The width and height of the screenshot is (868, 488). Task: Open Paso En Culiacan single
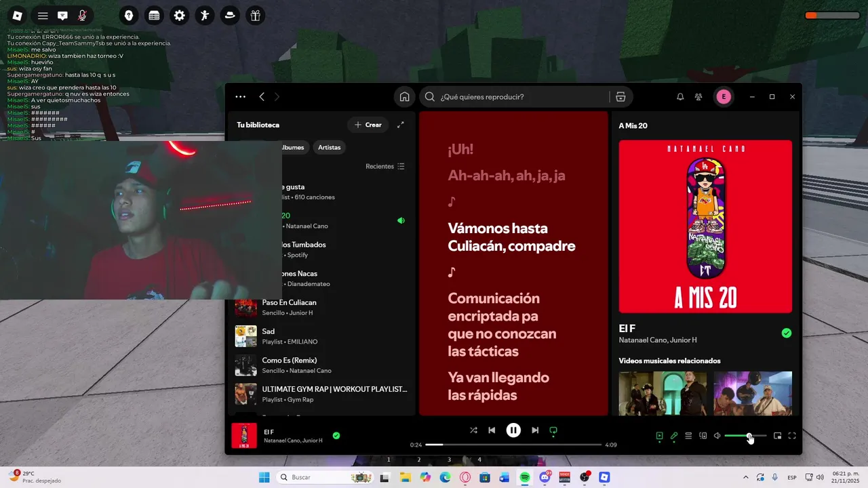321,307
